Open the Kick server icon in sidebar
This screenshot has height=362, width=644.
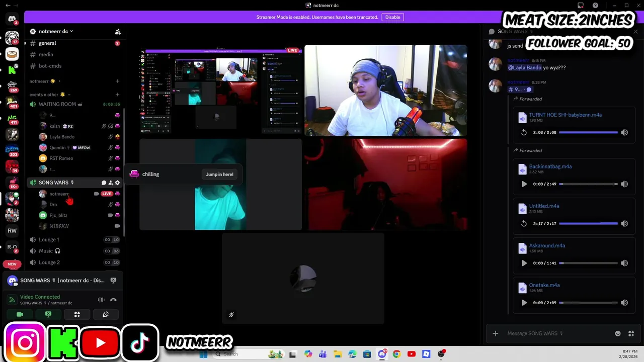pos(12,70)
